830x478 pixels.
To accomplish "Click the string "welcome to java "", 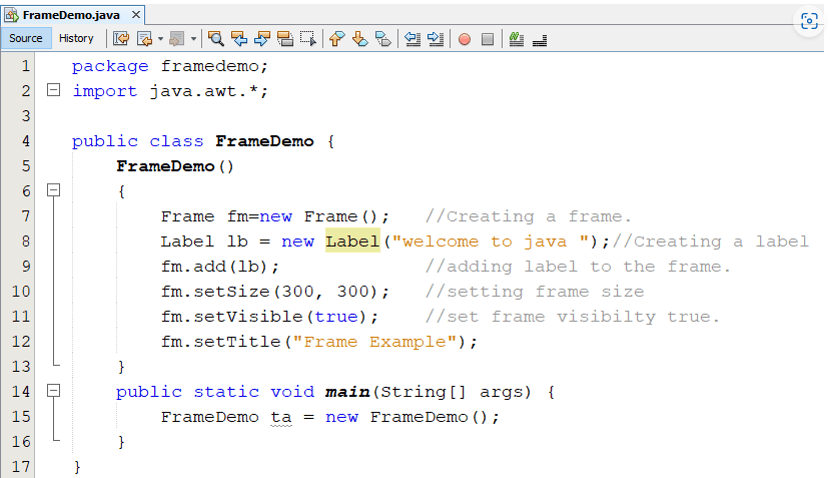I will pyautogui.click(x=491, y=241).
